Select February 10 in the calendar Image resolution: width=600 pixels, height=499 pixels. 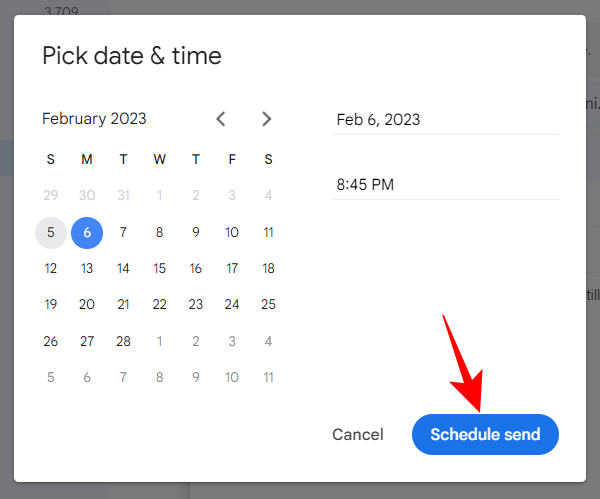pos(232,233)
